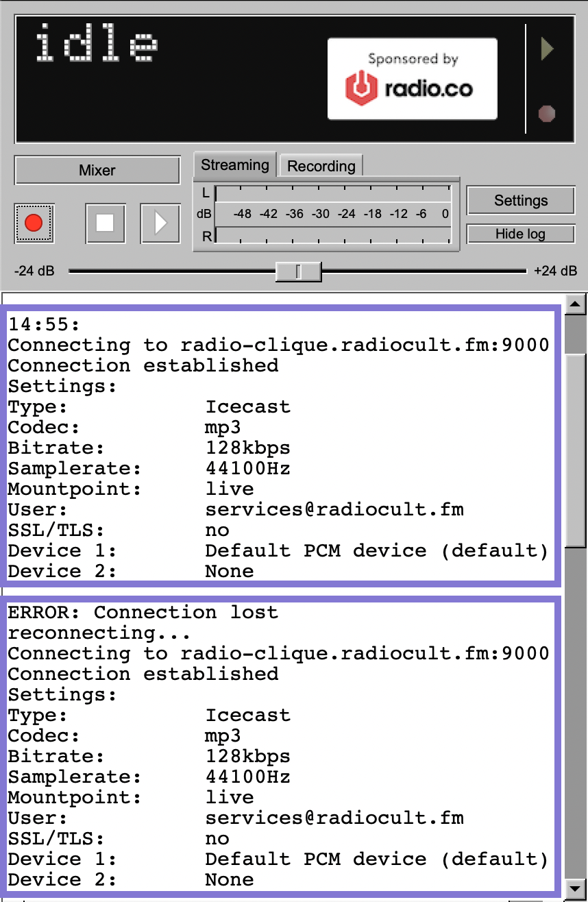Image resolution: width=588 pixels, height=902 pixels.
Task: Open the Settings window
Action: pyautogui.click(x=521, y=200)
